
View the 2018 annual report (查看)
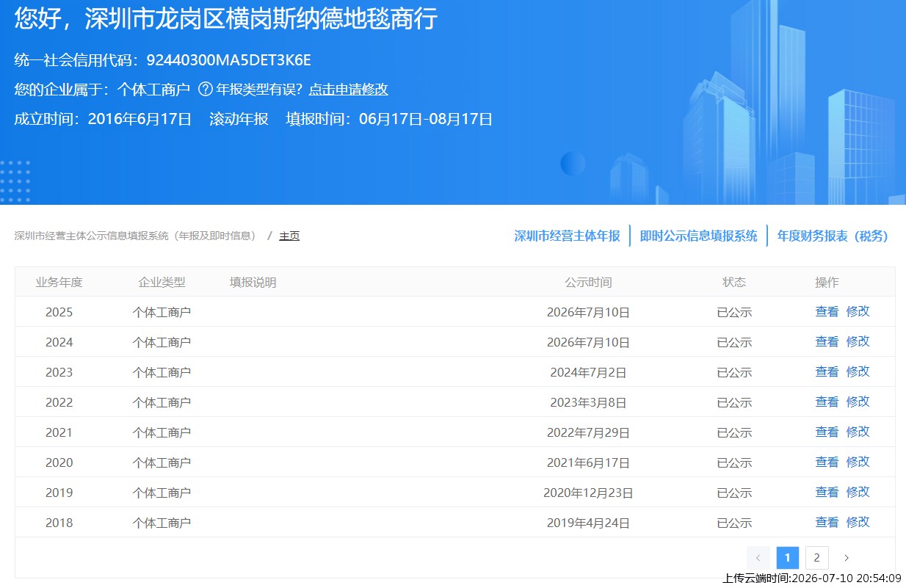coord(827,522)
